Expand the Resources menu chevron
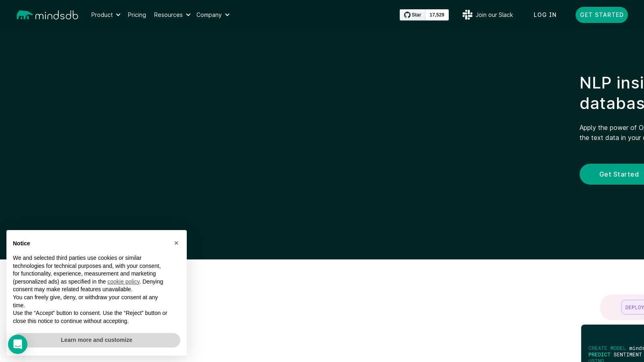This screenshot has height=362, width=644. coord(188,15)
